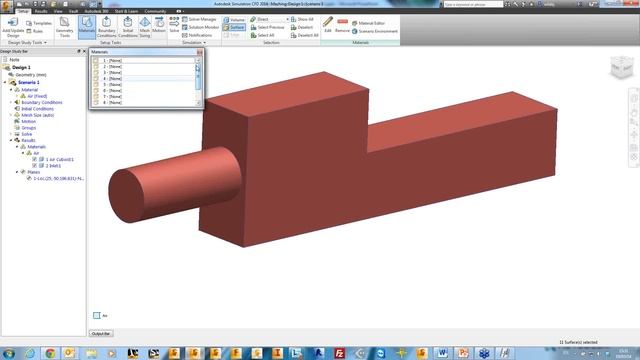The image size is (640, 360).
Task: Expand the Air (Fixed) node
Action: 17,96
